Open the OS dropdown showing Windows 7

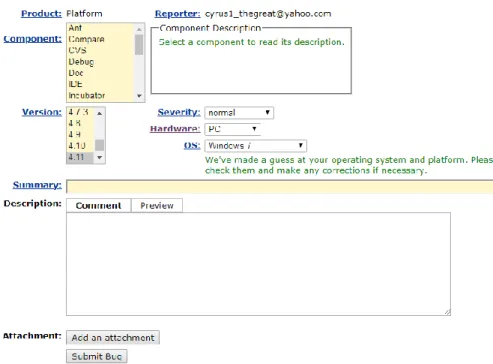256,146
